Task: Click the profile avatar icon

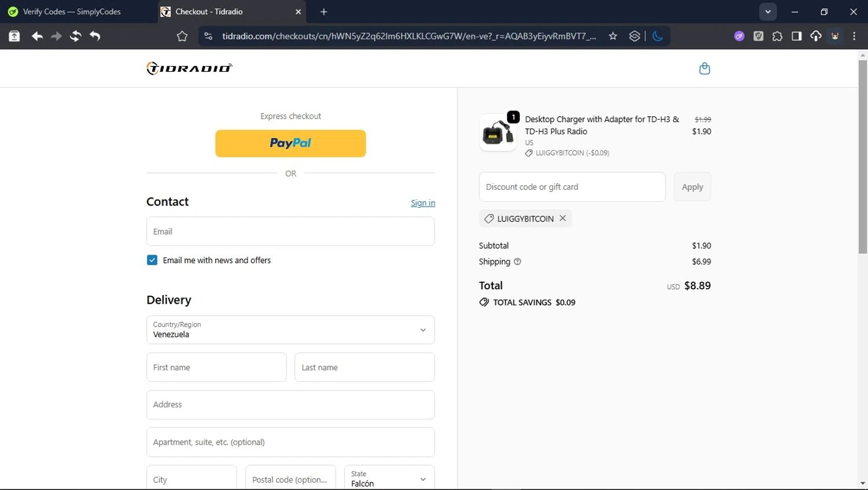Action: (835, 36)
